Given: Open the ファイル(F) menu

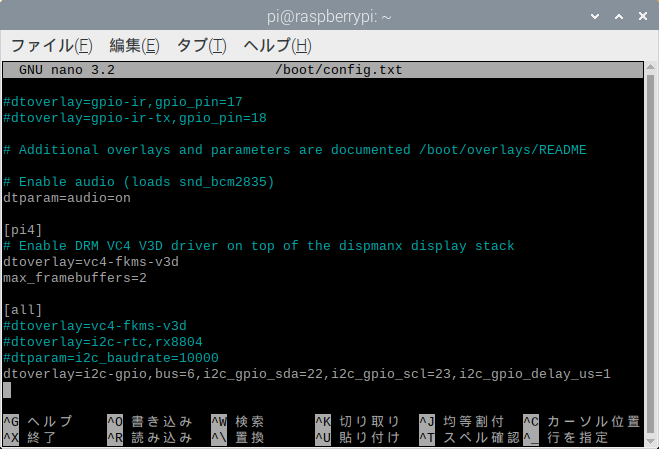Looking at the screenshot, I should coord(51,45).
